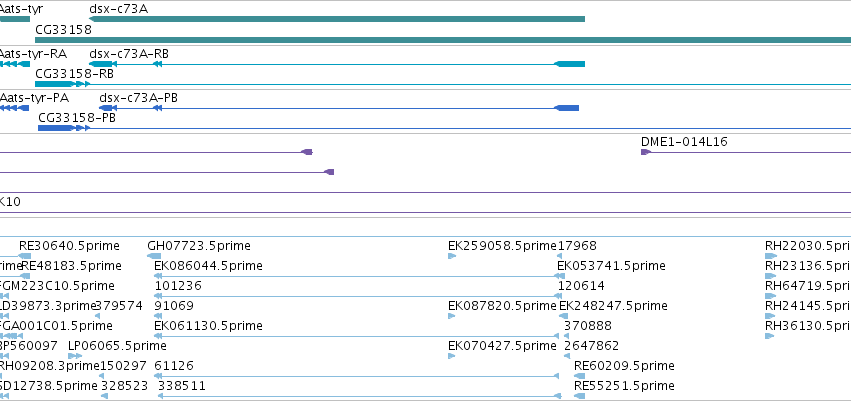Click the DME1-014L16 label

click(x=684, y=142)
